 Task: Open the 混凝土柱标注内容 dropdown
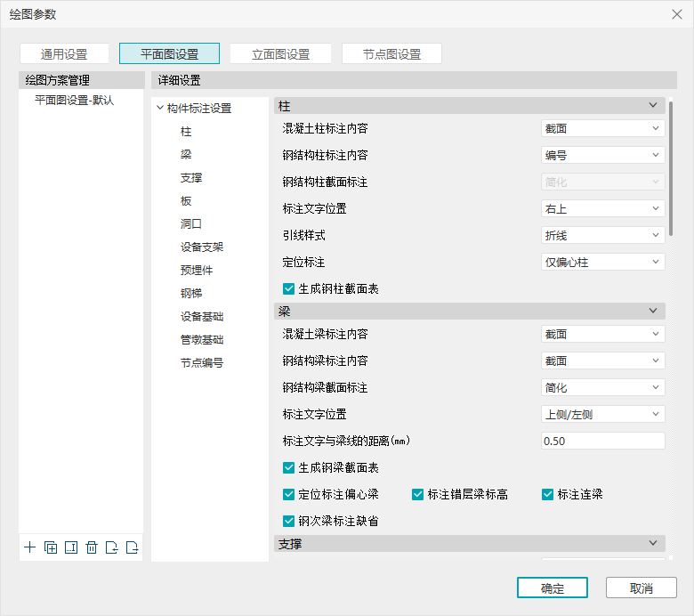pos(602,128)
